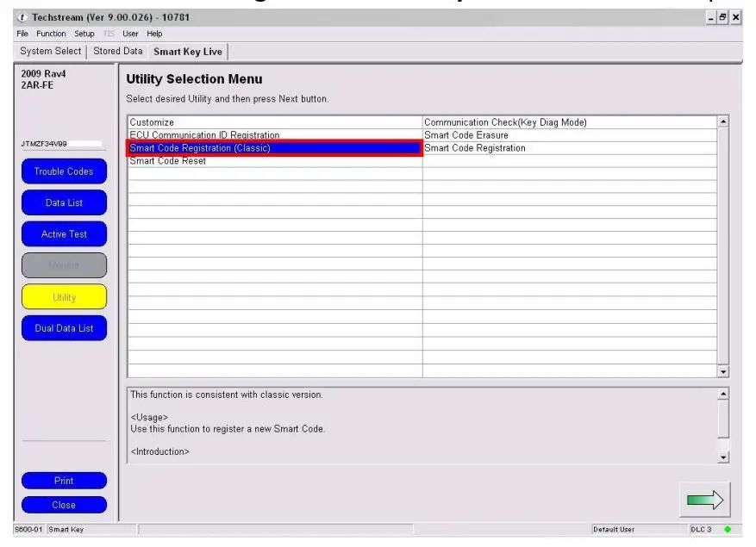Open the Help menu
Screen dimensions: 756x547
pos(155,34)
